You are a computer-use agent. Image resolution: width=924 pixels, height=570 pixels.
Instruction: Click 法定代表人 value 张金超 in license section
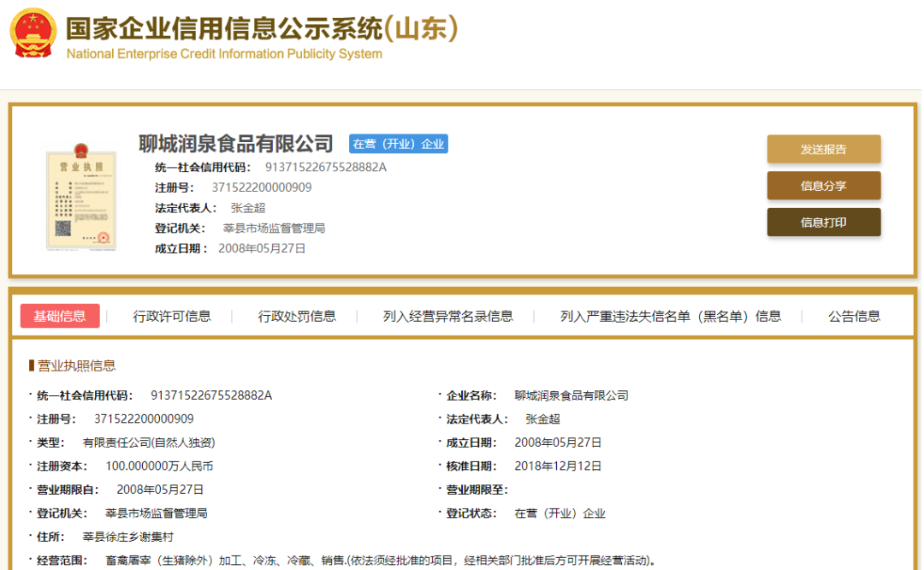pos(542,419)
